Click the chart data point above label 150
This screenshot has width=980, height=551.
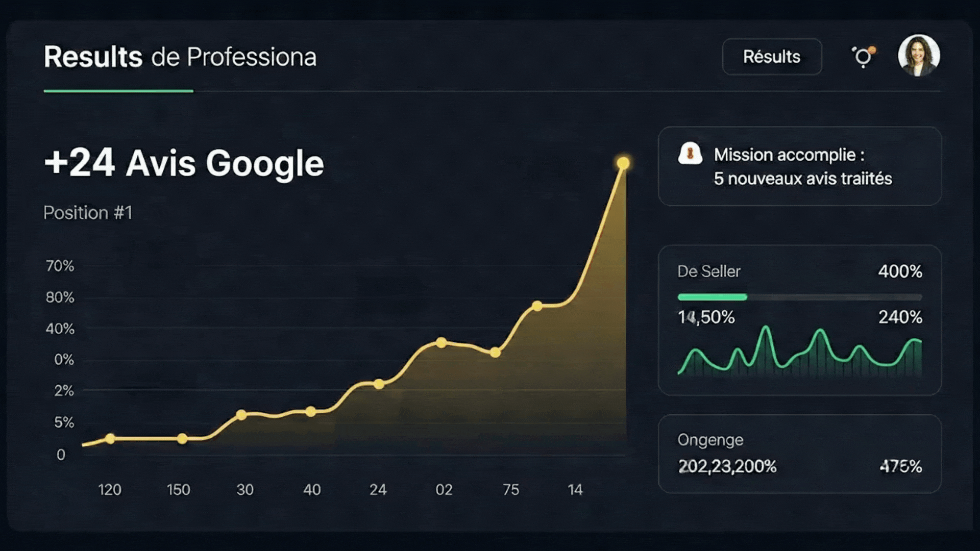click(x=182, y=439)
